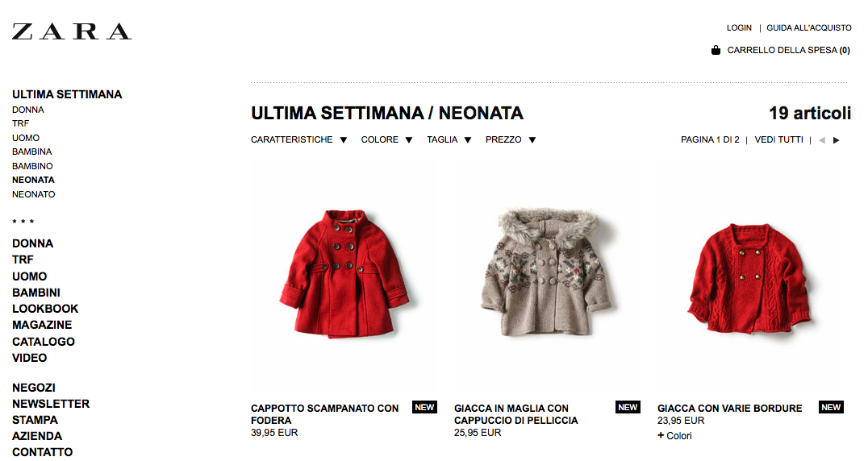Open the Colore filter dropdown

point(387,140)
